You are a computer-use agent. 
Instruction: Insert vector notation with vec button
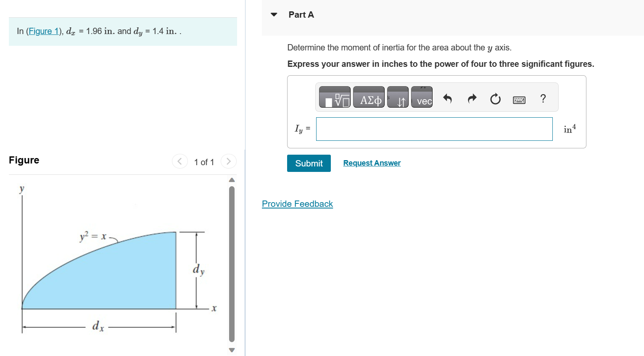coord(422,97)
